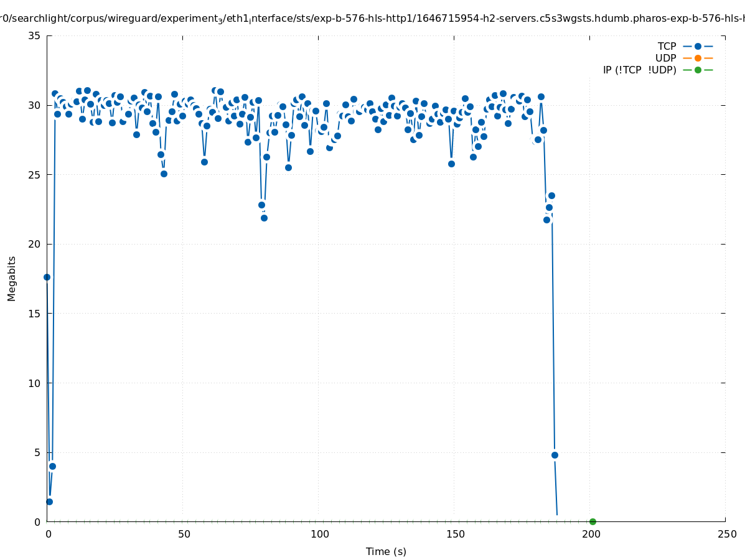Select the first TCP point near 17.6 megabits
Screen dimensions: 745x560
[47, 277]
